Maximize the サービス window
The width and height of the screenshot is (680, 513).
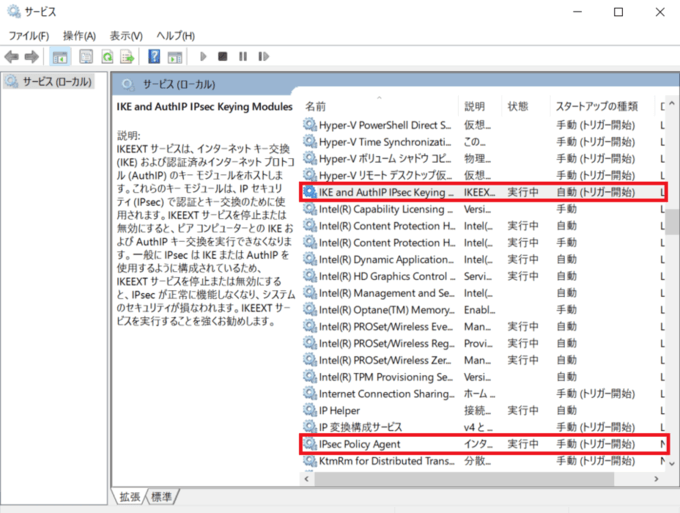click(x=618, y=12)
